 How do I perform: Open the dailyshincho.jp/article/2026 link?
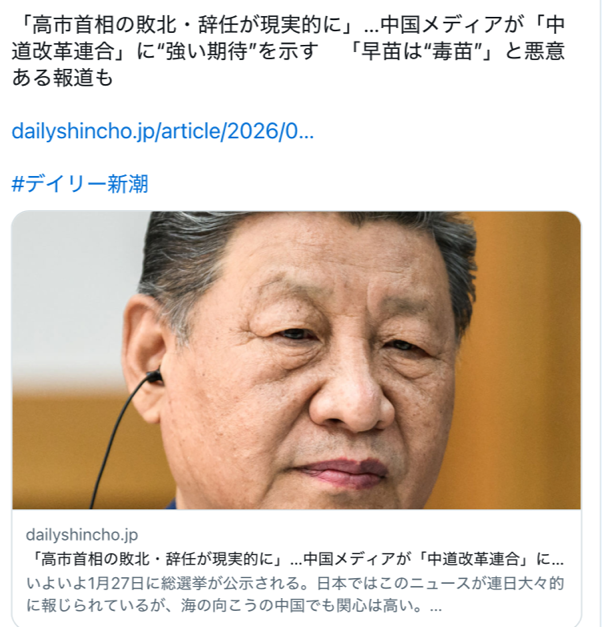point(162,132)
